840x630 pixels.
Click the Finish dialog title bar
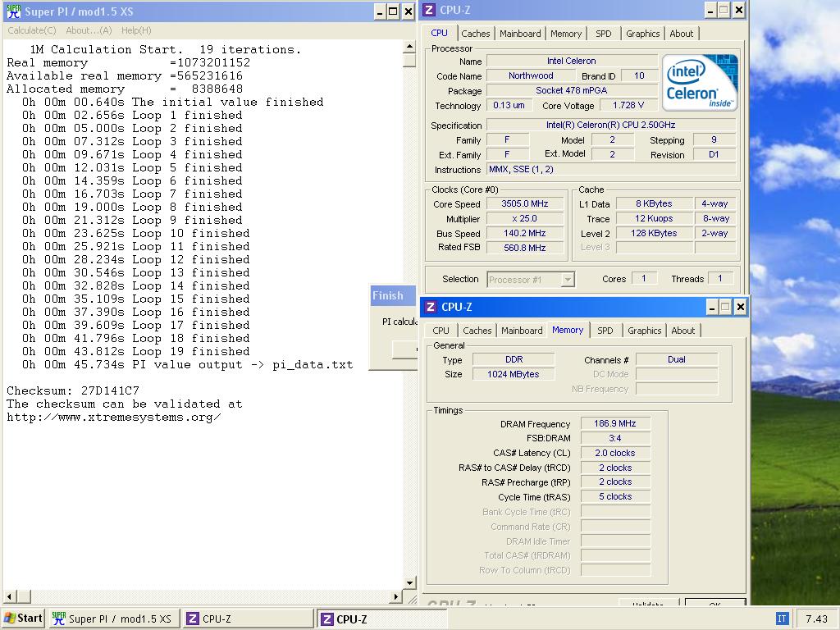pyautogui.click(x=393, y=295)
